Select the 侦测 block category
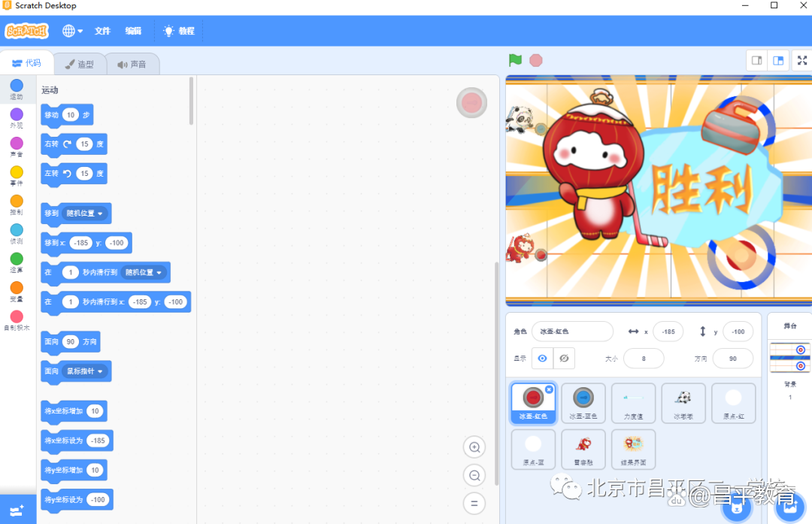The image size is (812, 524). [x=17, y=234]
